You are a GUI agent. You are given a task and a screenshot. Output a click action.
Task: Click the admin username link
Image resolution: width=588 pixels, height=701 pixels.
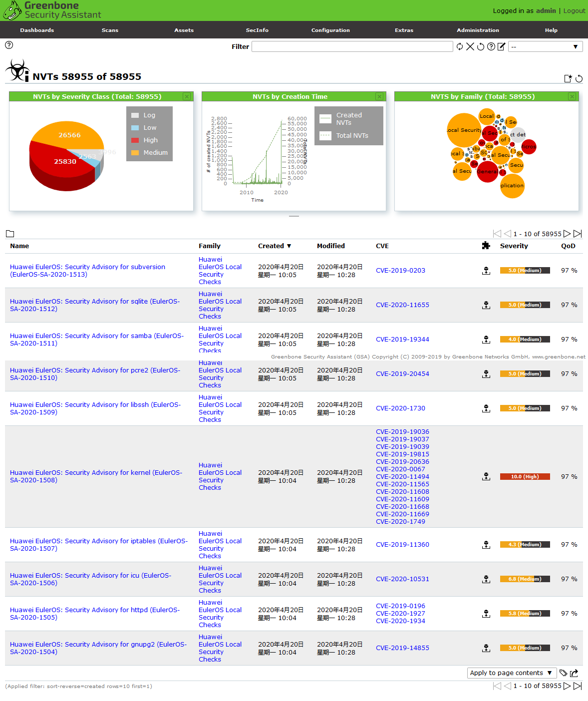pos(546,10)
